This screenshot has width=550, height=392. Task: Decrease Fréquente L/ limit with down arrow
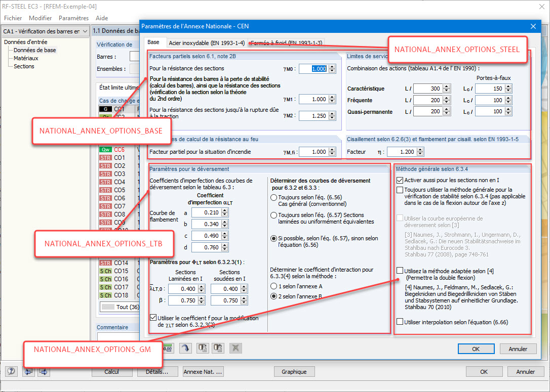tap(446, 102)
